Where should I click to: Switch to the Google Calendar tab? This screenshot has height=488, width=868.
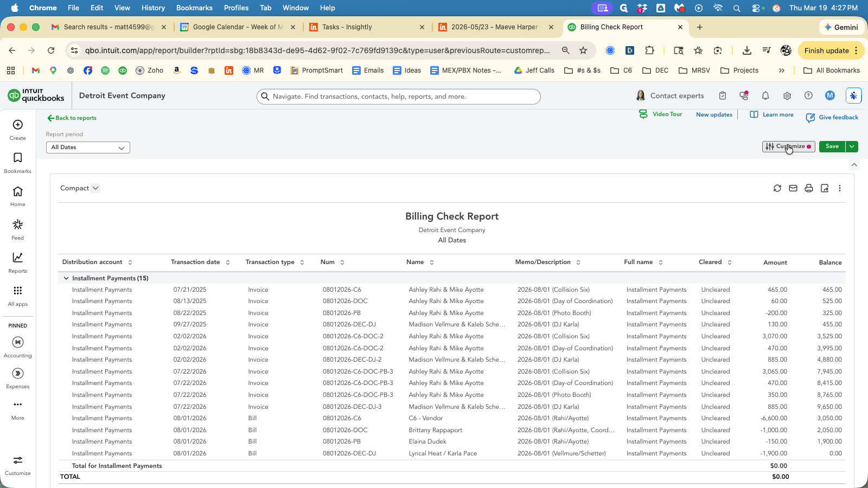(x=238, y=27)
